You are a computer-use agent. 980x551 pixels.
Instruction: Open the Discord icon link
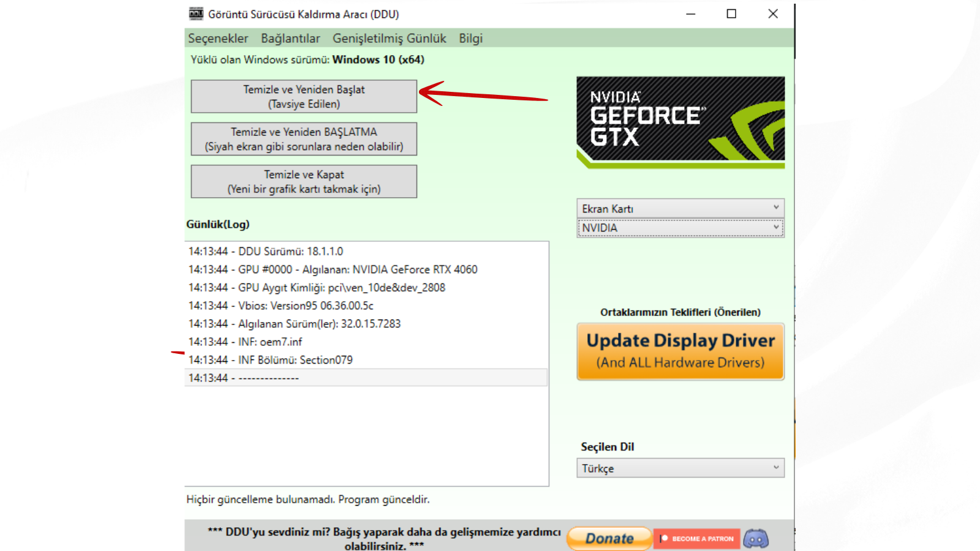pyautogui.click(x=756, y=539)
